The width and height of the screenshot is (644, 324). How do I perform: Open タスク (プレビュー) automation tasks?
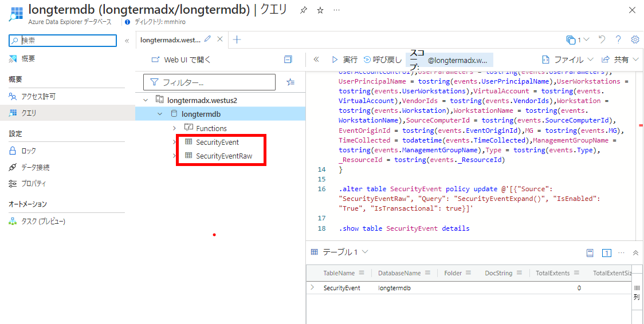[x=43, y=222]
